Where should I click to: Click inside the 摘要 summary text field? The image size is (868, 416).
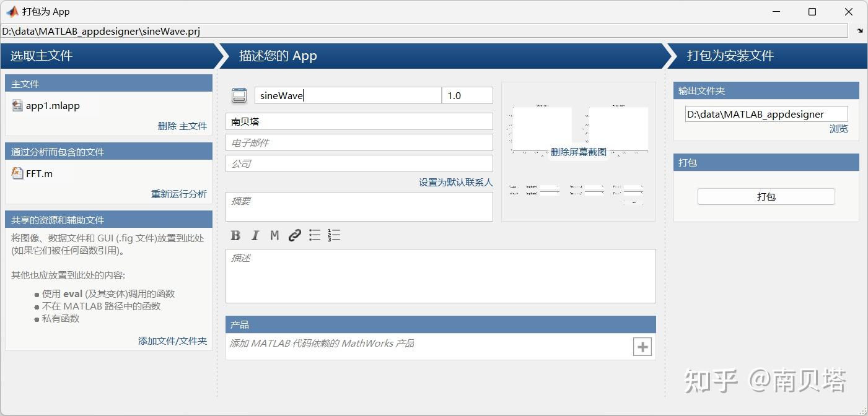click(359, 206)
